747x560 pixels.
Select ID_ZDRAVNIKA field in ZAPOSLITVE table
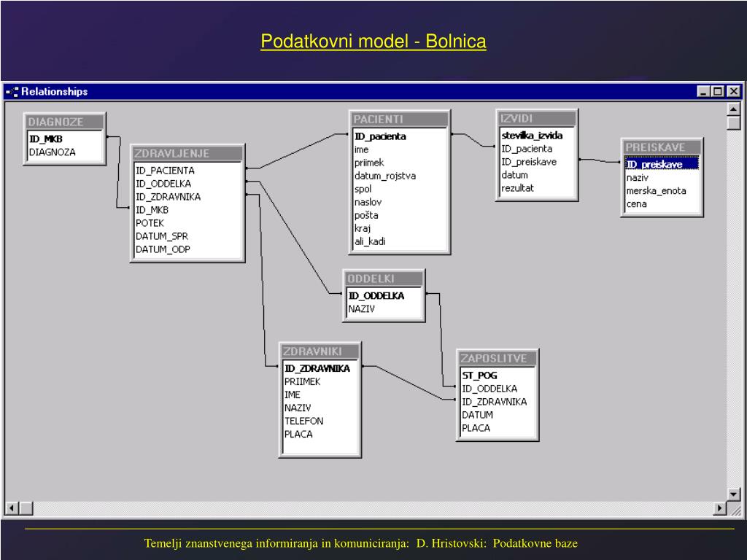tap(495, 402)
